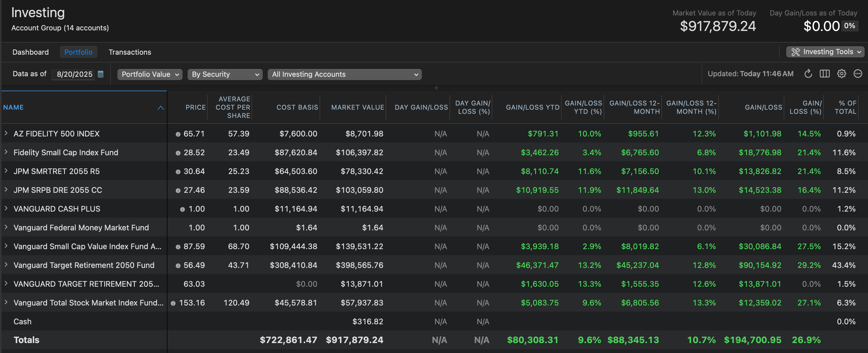Expand the Vanguard Target Retirement 2050 Fund row
Screen dimensions: 868x353
[x=6, y=265]
